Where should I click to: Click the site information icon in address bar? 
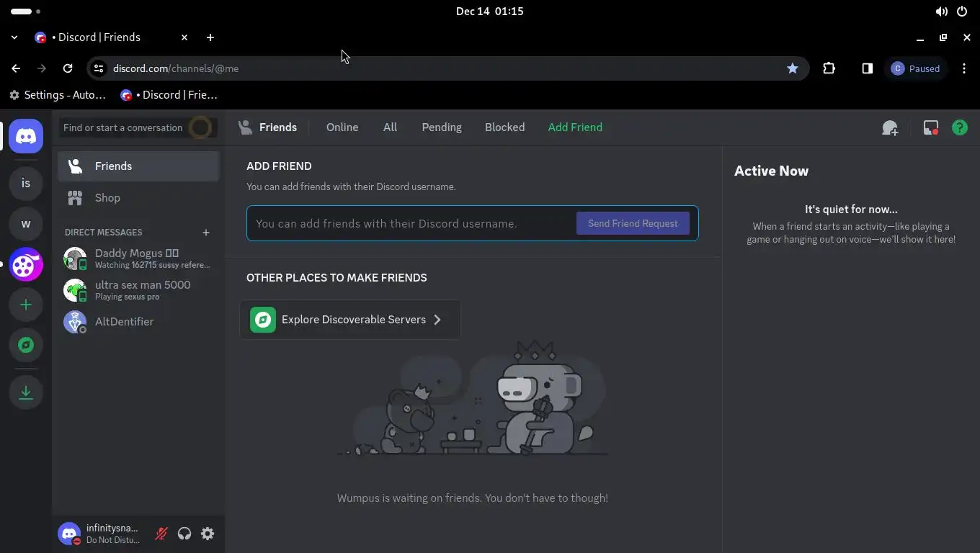tap(99, 68)
